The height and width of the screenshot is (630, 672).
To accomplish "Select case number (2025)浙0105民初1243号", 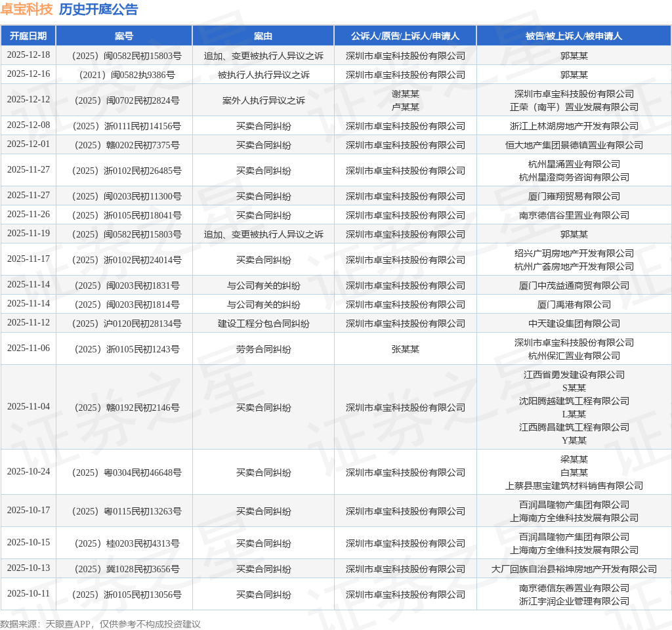I will click(x=127, y=349).
